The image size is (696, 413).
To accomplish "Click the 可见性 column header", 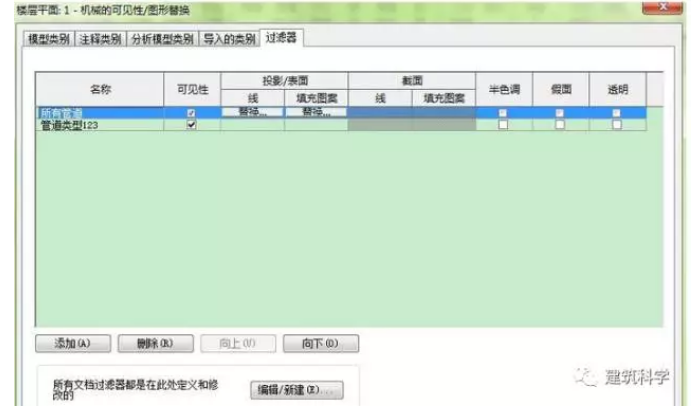I will [x=190, y=88].
